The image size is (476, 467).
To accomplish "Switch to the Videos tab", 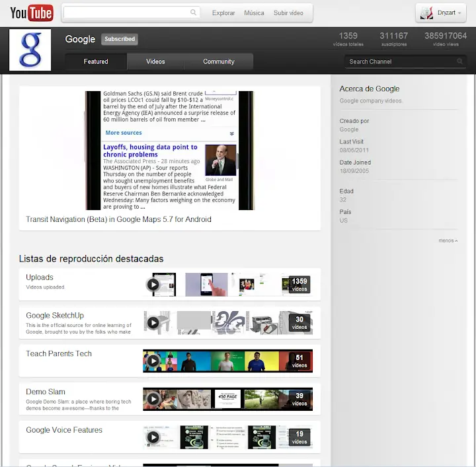I will click(155, 61).
